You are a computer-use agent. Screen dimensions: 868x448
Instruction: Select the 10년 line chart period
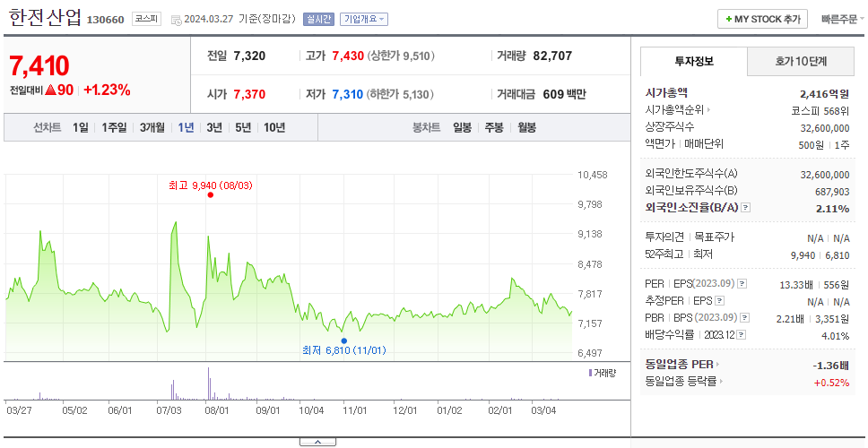click(274, 128)
